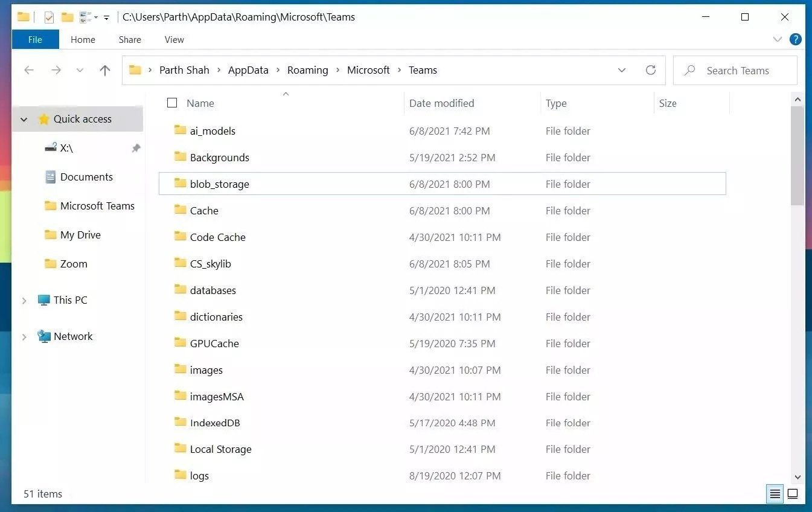Screen dimensions: 812x512
Task: Open the File menu
Action: point(35,40)
